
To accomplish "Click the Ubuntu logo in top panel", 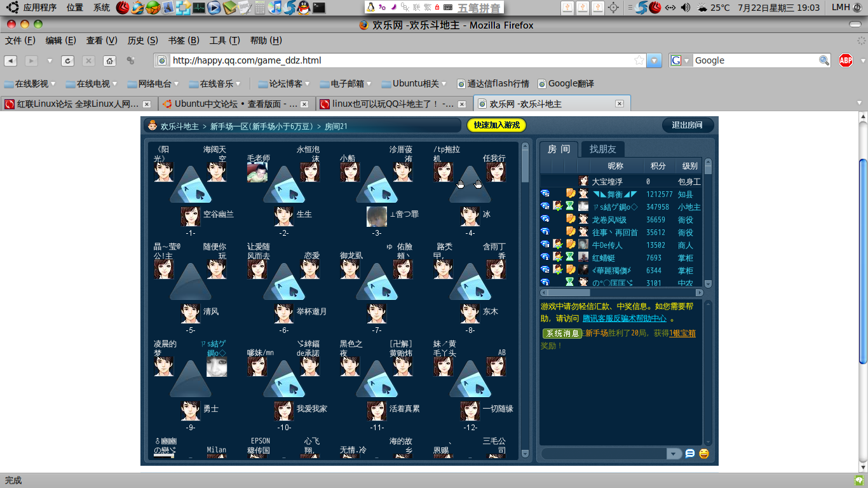I will click(x=13, y=8).
